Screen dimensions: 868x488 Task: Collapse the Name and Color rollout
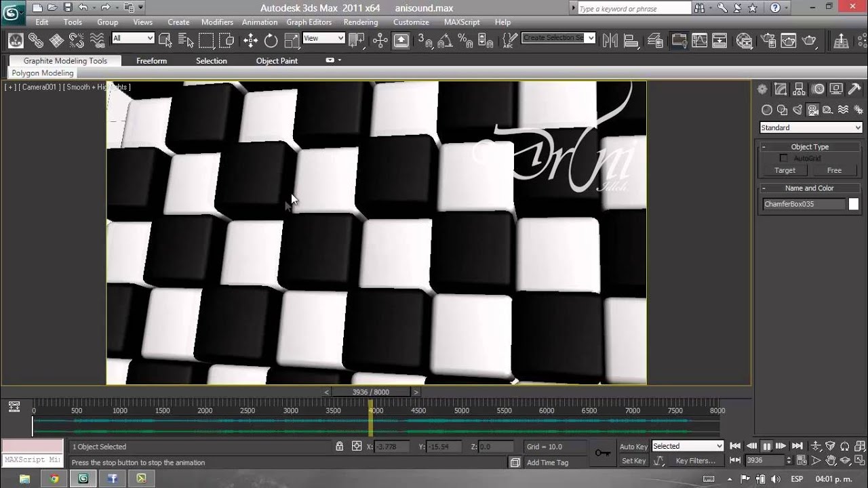810,188
